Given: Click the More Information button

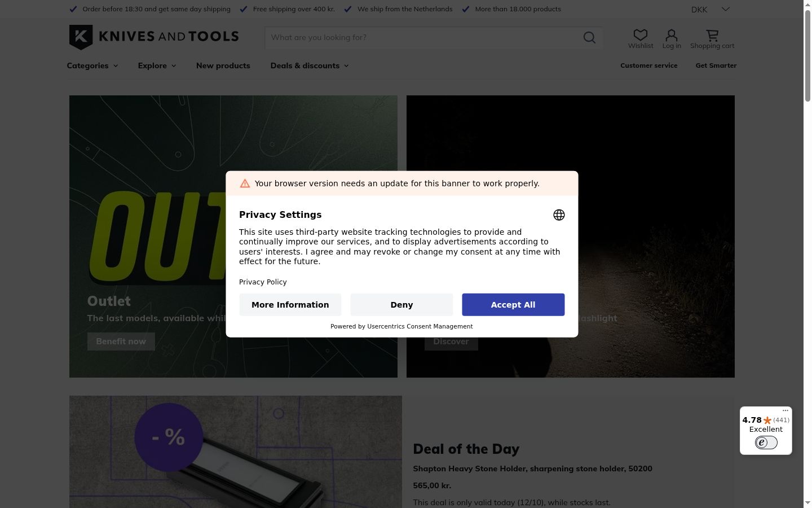Looking at the screenshot, I should coord(290,305).
